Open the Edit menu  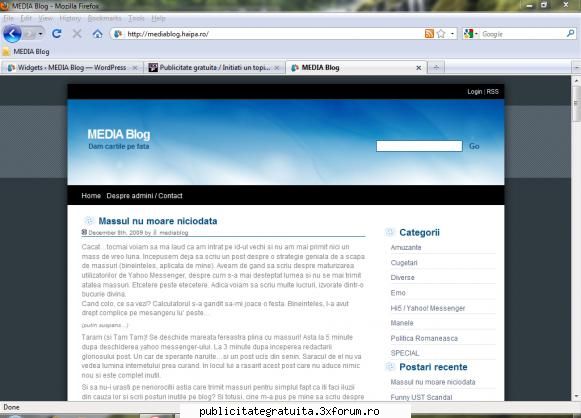click(26, 18)
